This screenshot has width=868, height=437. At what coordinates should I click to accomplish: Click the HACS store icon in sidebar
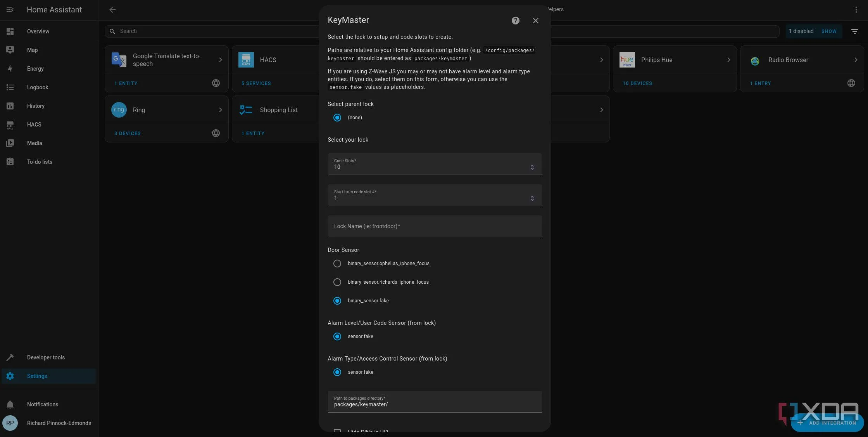10,125
